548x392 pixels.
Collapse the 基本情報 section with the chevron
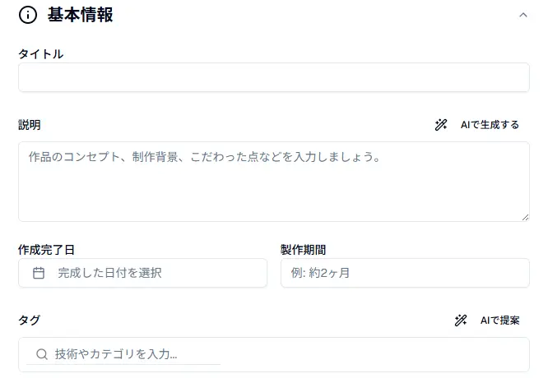(x=523, y=15)
